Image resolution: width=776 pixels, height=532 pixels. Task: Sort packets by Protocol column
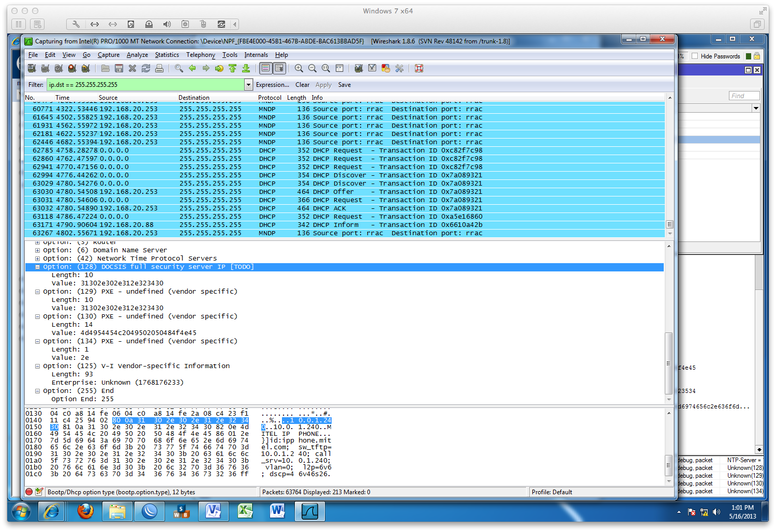coord(270,98)
